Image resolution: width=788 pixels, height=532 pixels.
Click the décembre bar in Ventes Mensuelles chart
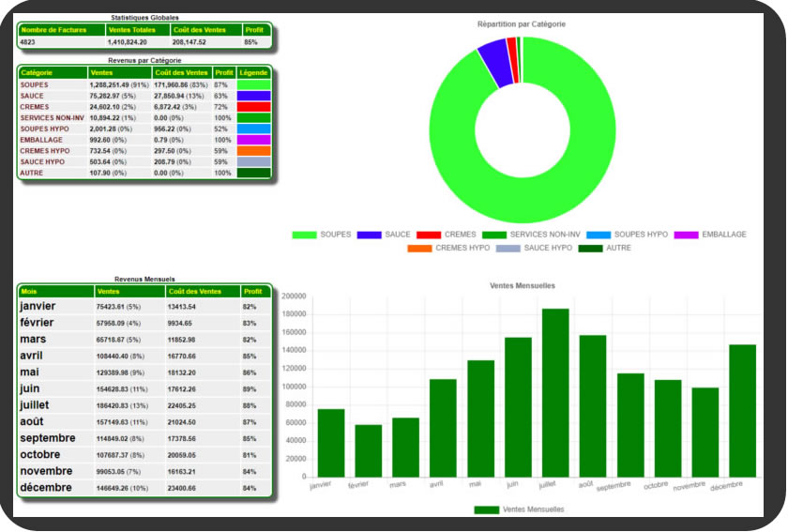742,410
